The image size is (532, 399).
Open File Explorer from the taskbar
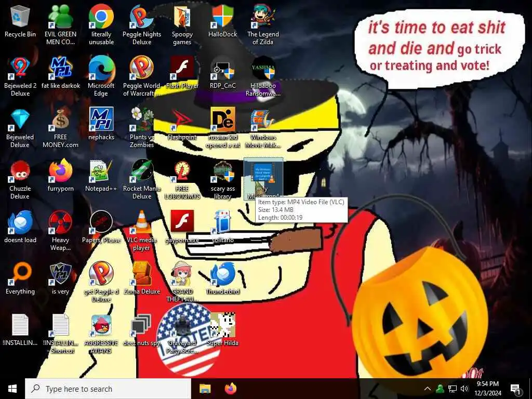pyautogui.click(x=205, y=389)
